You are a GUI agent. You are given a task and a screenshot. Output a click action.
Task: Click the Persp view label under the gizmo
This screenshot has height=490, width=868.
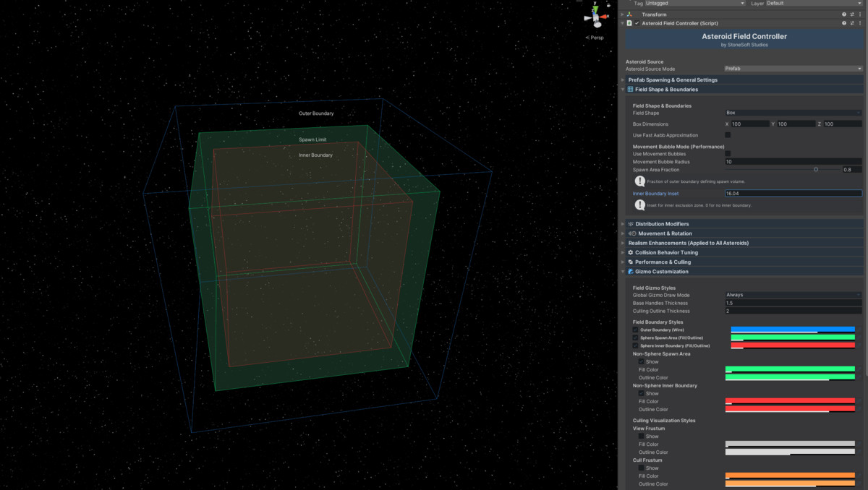click(x=596, y=38)
